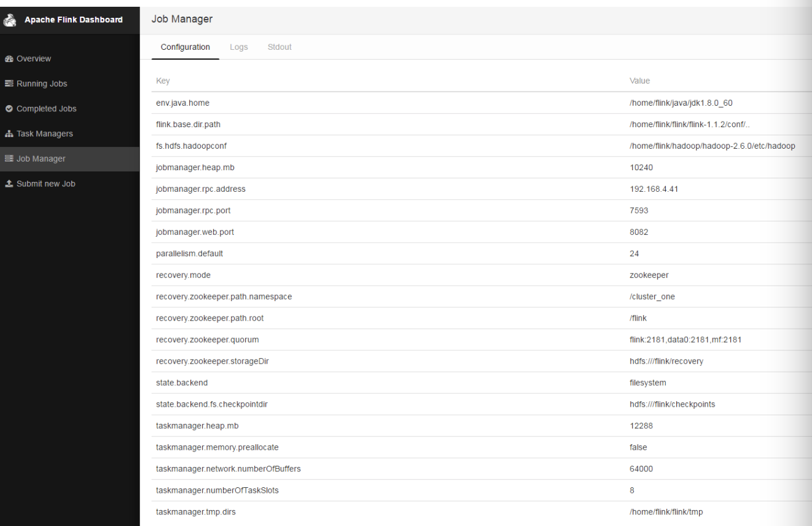This screenshot has width=812, height=526.
Task: Click the 7593 port value
Action: pyautogui.click(x=639, y=211)
